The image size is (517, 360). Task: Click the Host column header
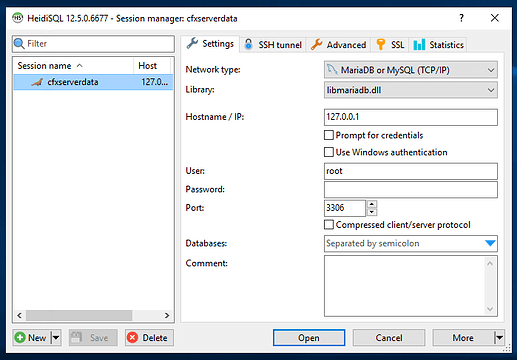(153, 66)
